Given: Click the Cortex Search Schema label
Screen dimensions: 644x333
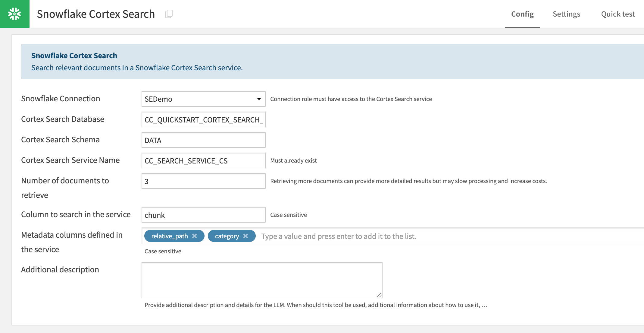Looking at the screenshot, I should pos(60,140).
